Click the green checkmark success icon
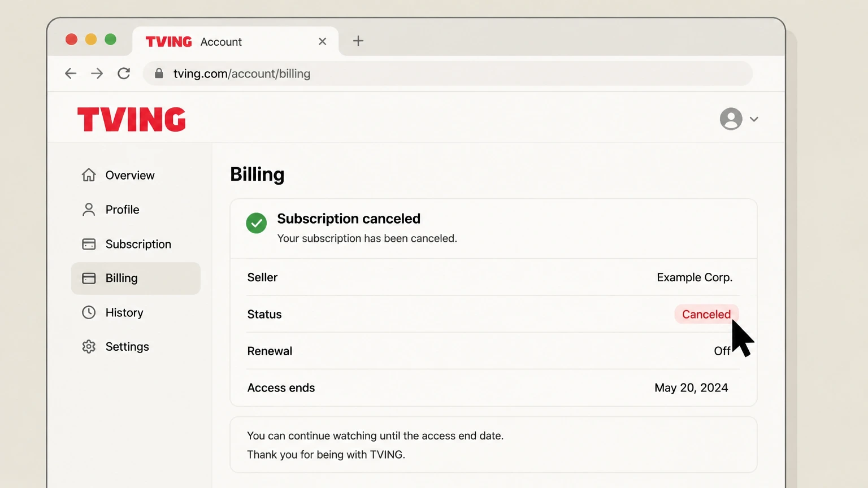This screenshot has height=488, width=868. 257,223
